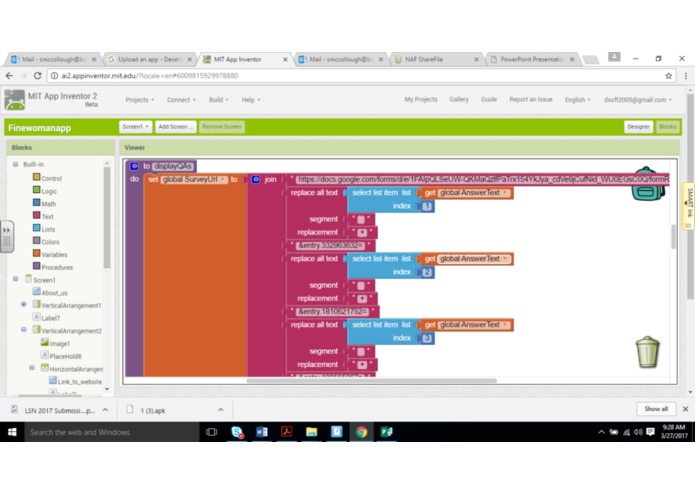Show hidden system tray icons
The width and height of the screenshot is (695, 494).
[601, 432]
